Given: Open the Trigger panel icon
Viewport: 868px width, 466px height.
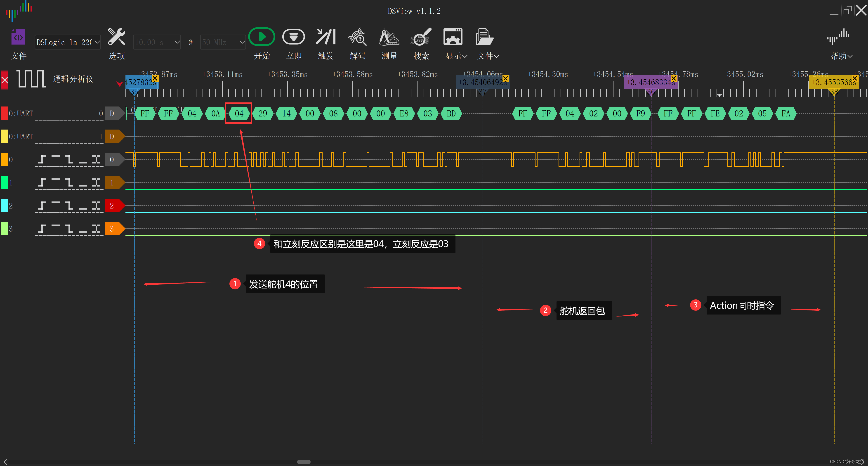Looking at the screenshot, I should (325, 37).
